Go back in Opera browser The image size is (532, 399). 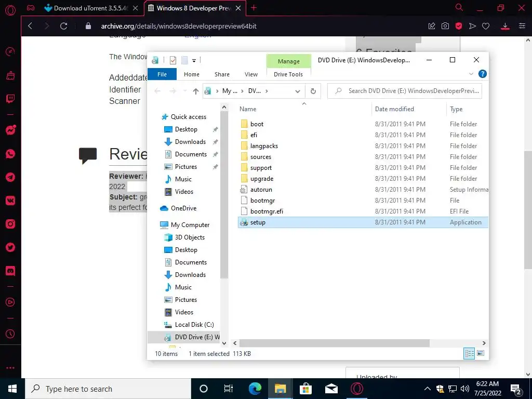click(x=30, y=26)
